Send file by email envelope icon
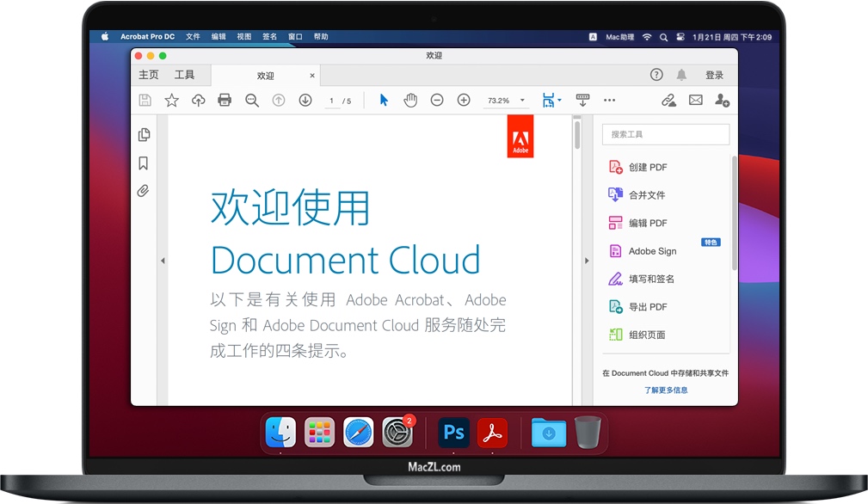The width and height of the screenshot is (868, 504). [x=695, y=101]
